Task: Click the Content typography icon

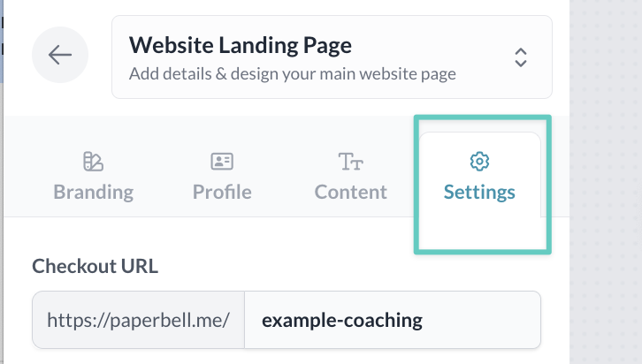Action: (x=350, y=162)
